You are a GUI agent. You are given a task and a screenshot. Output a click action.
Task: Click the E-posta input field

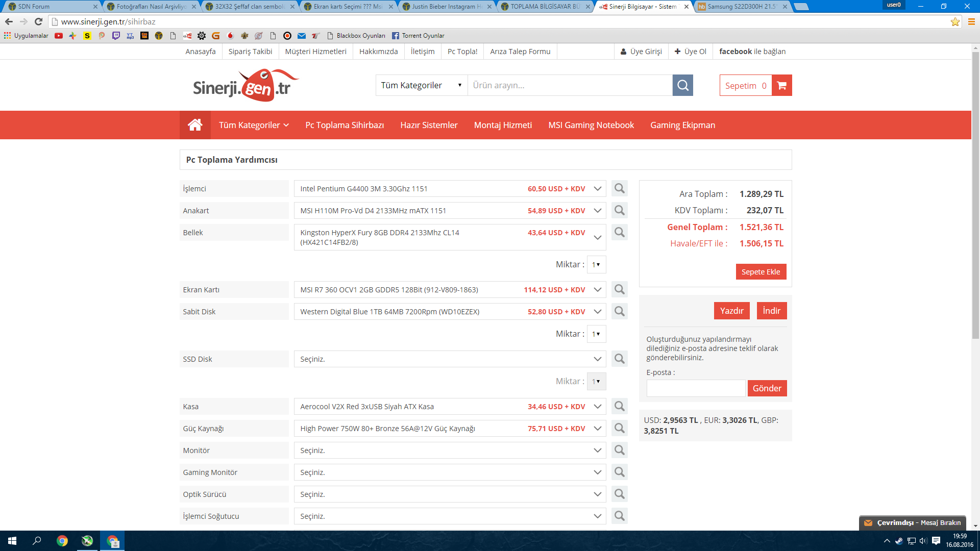695,388
